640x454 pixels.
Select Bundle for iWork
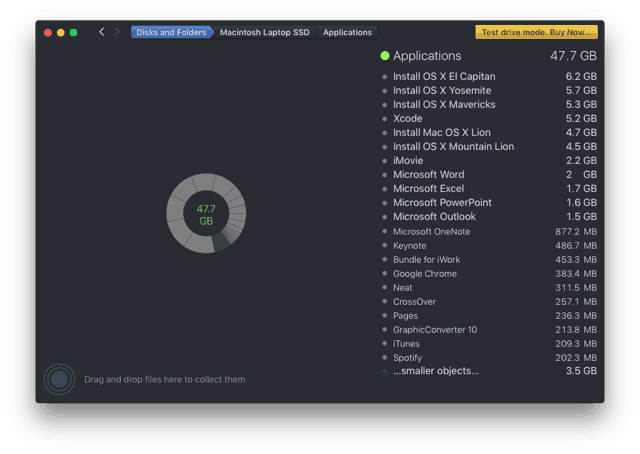tap(489, 260)
